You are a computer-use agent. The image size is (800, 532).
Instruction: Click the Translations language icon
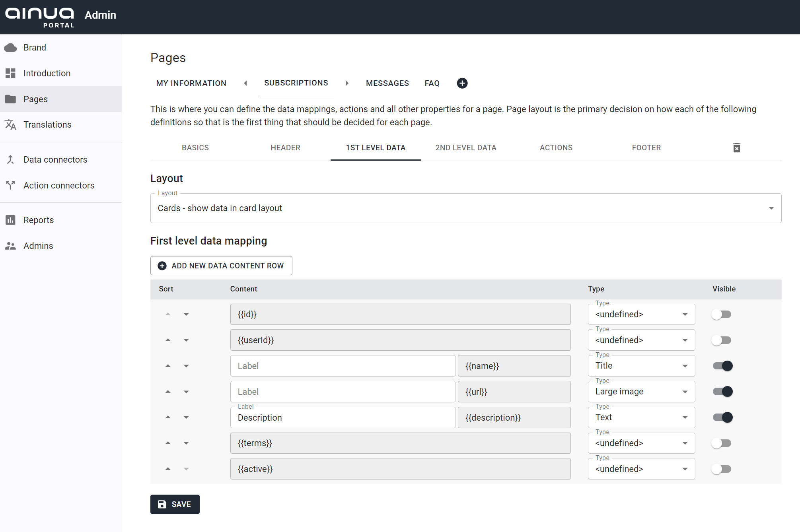(x=10, y=125)
